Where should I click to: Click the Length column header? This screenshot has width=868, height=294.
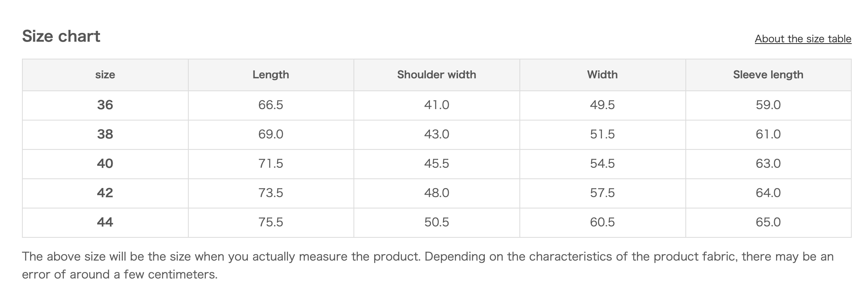(270, 75)
